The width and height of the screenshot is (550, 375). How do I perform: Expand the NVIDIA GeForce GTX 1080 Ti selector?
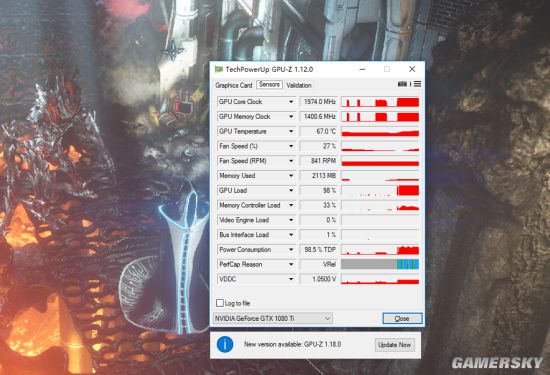(x=273, y=319)
